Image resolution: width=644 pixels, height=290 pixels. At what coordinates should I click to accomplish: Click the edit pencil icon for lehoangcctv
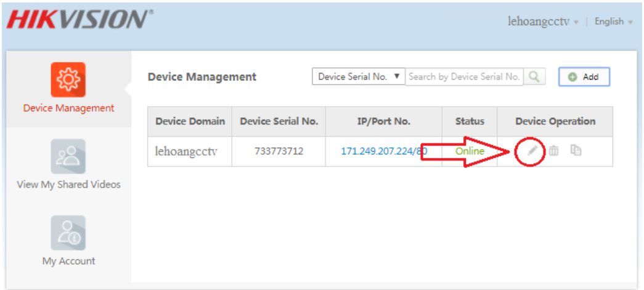[532, 151]
